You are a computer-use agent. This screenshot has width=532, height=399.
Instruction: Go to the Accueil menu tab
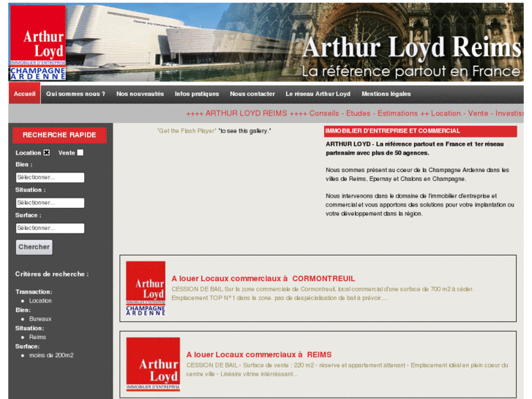point(25,94)
